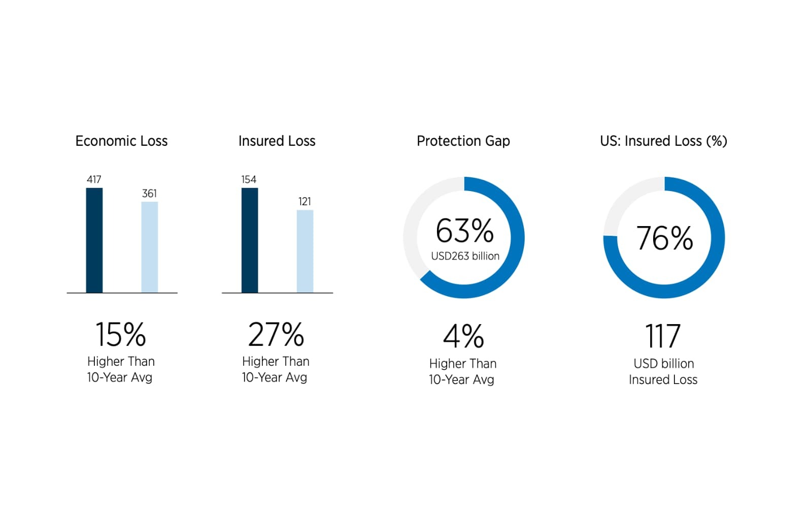Click the large 117 figure

[x=663, y=336]
